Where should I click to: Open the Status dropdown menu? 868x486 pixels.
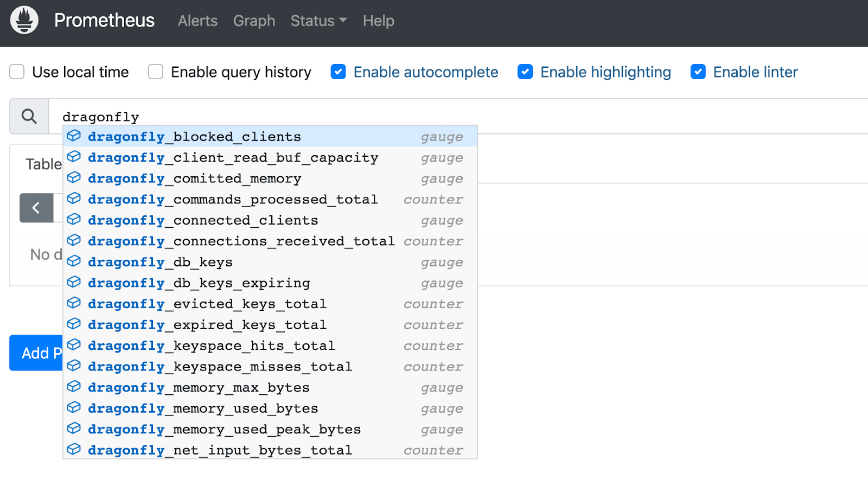coord(318,21)
